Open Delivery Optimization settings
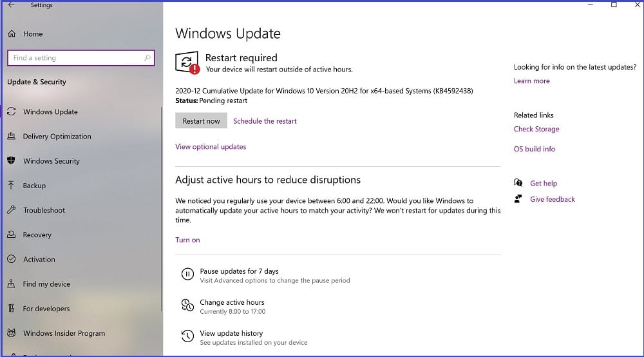Screen dimensions: 644x357 point(57,137)
